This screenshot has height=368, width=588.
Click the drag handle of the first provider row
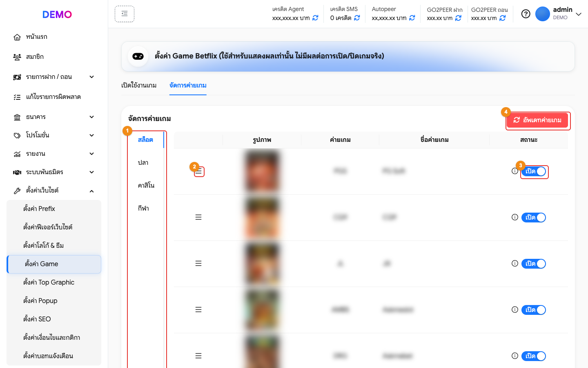point(198,171)
